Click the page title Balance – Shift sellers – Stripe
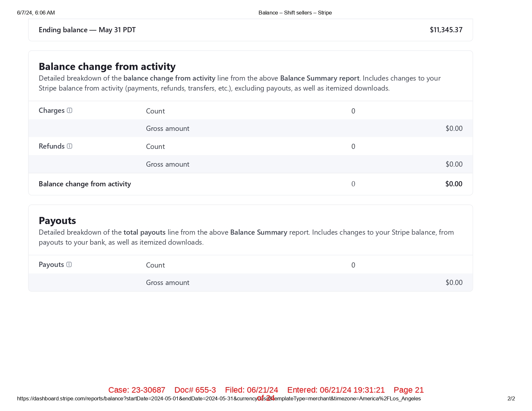532x411 pixels. point(295,13)
